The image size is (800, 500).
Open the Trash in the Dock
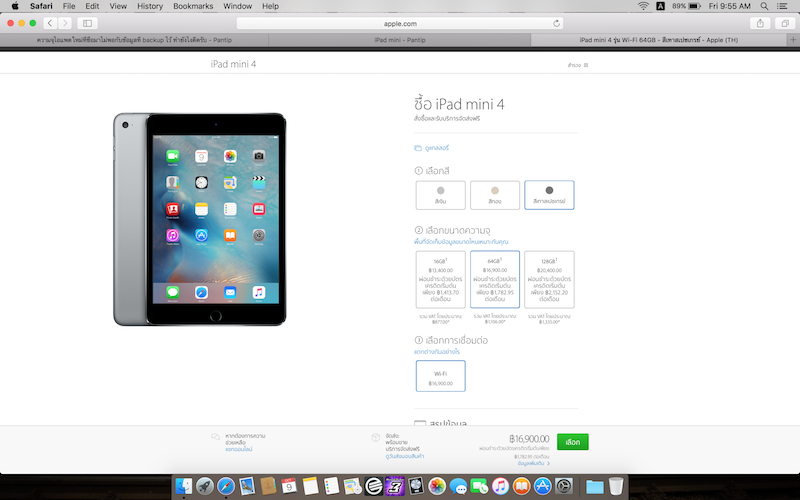pos(616,486)
